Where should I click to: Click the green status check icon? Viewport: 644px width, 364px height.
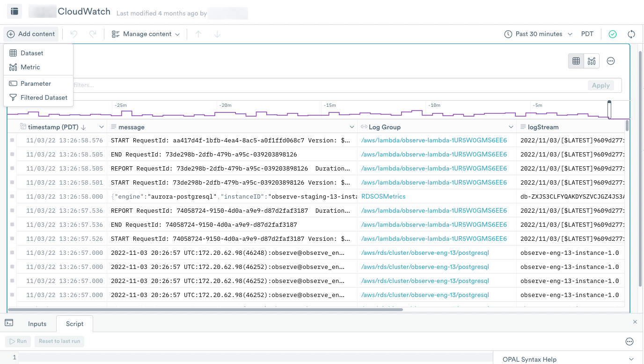point(613,34)
